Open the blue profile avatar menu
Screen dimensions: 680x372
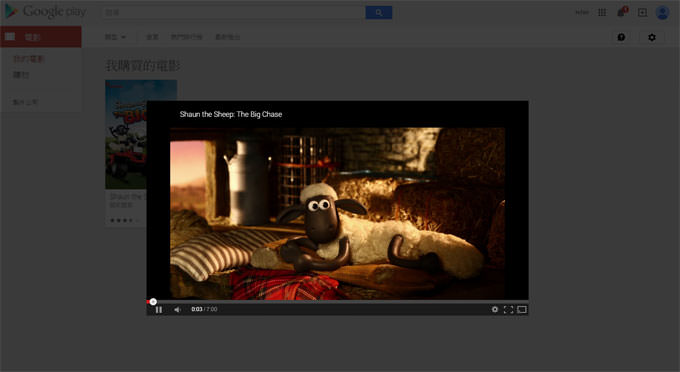[x=662, y=13]
